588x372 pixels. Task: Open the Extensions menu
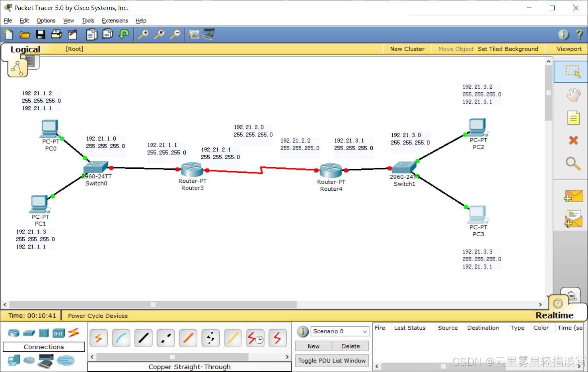tap(115, 21)
